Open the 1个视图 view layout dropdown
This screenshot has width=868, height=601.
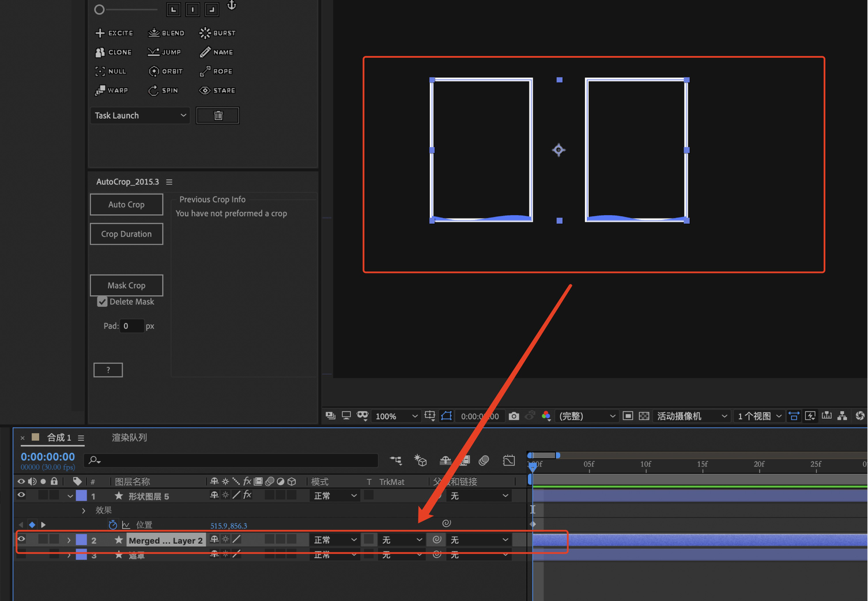(x=760, y=416)
